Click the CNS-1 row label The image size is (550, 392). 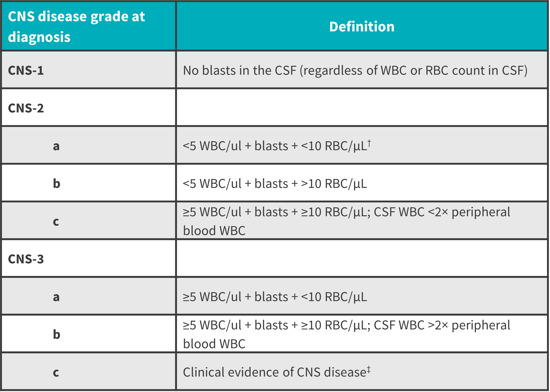[x=26, y=71]
